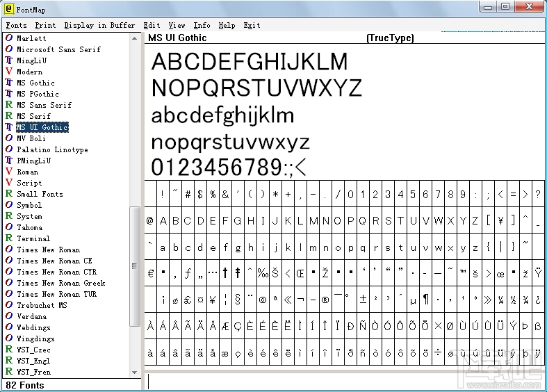This screenshot has width=547, height=392.
Task: Click the € character cell
Action: 150,273
